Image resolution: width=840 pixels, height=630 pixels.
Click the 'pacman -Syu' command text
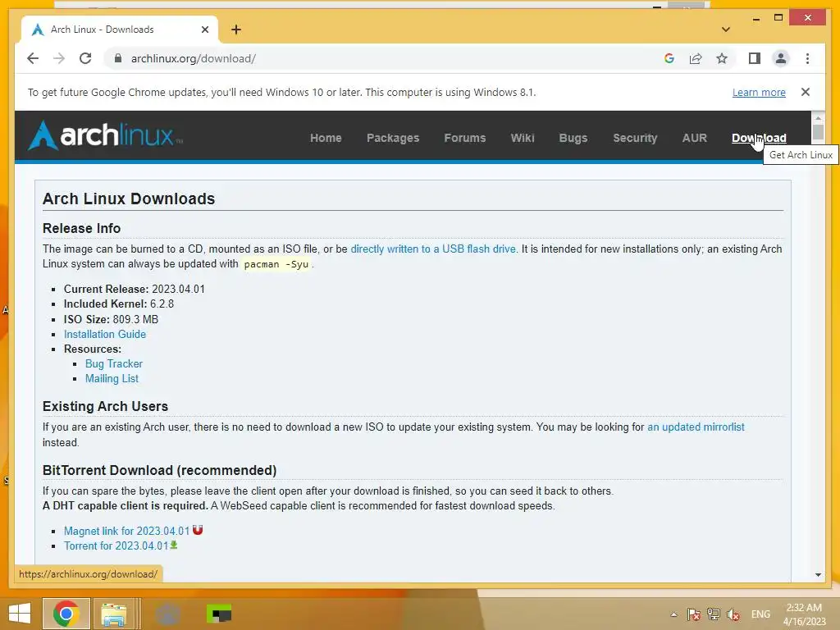point(276,264)
